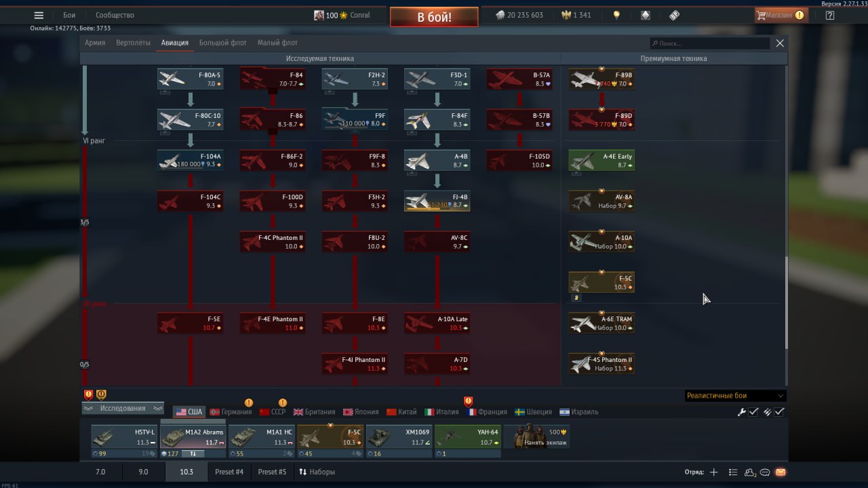Open the lightbulb hints icon
This screenshot has height=488, width=868.
pyautogui.click(x=616, y=15)
